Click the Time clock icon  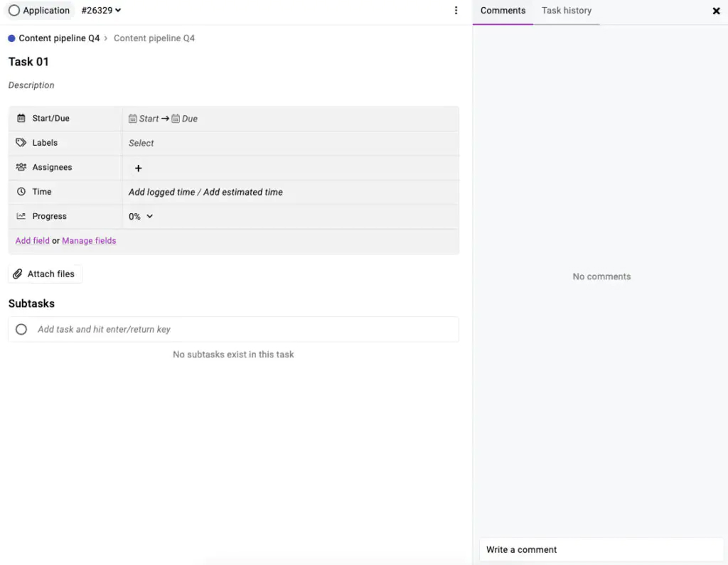[x=21, y=191]
